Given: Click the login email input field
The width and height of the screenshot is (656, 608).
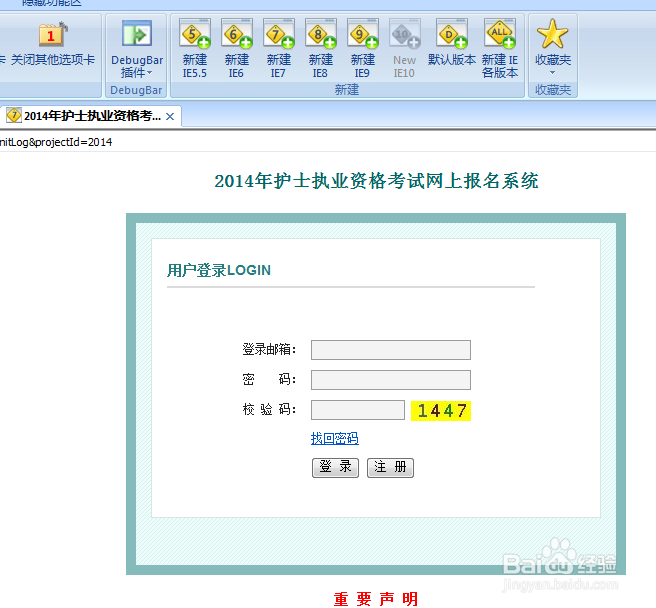Looking at the screenshot, I should pos(391,350).
